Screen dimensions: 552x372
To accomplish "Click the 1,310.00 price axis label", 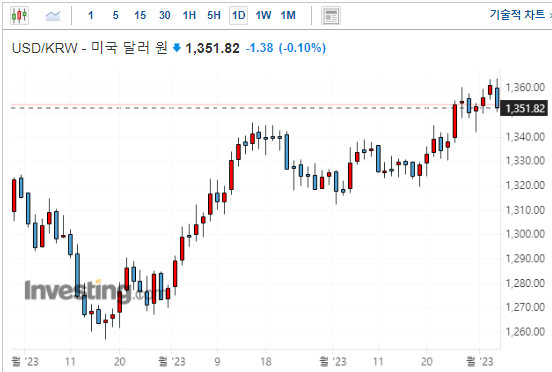I will 525,210.
